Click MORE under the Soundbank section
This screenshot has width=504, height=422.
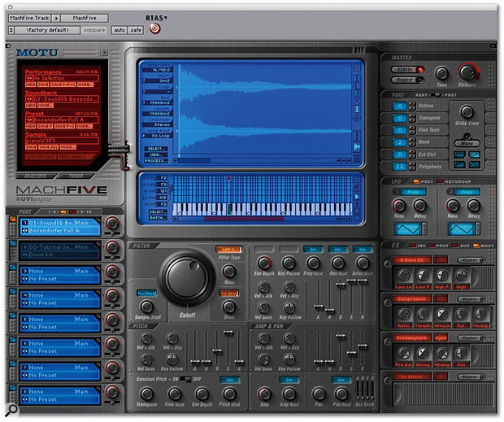click(x=45, y=106)
